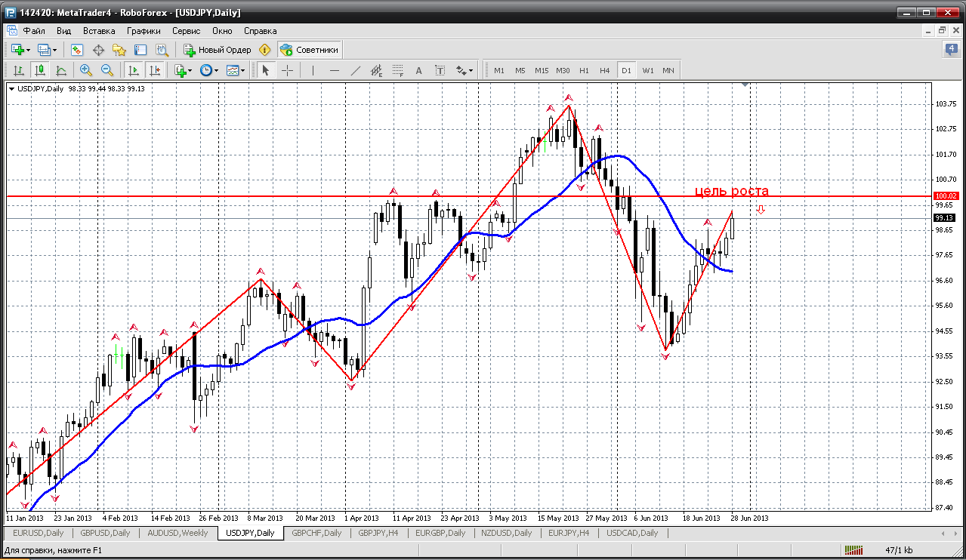Open the Data Window crosshair icon

click(98, 50)
